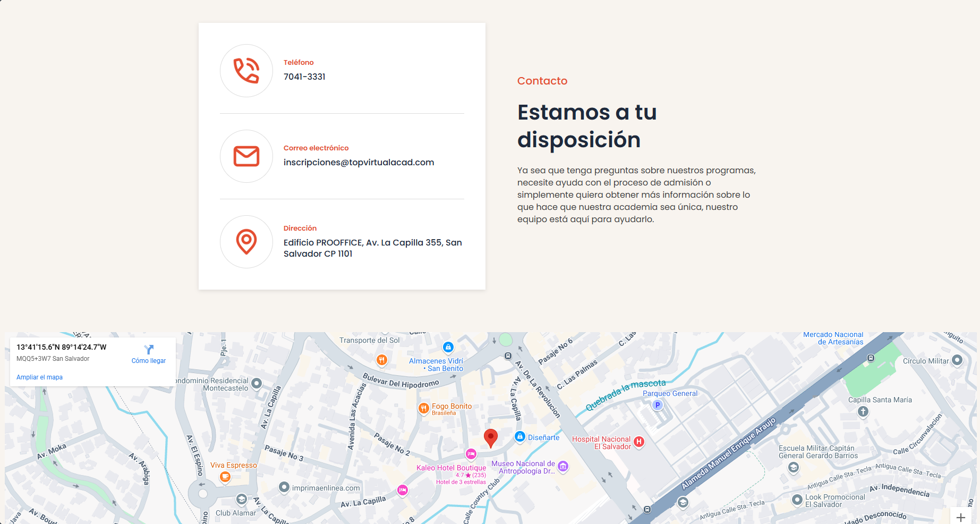Click the Museo Nacional de Antropología marker
Screen dimensions: 980x524
pyautogui.click(x=563, y=467)
